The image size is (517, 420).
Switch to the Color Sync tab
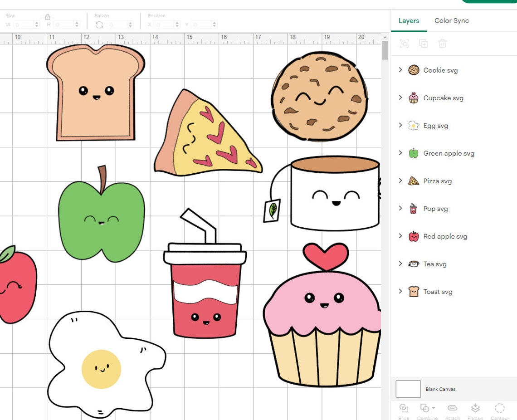pyautogui.click(x=451, y=20)
